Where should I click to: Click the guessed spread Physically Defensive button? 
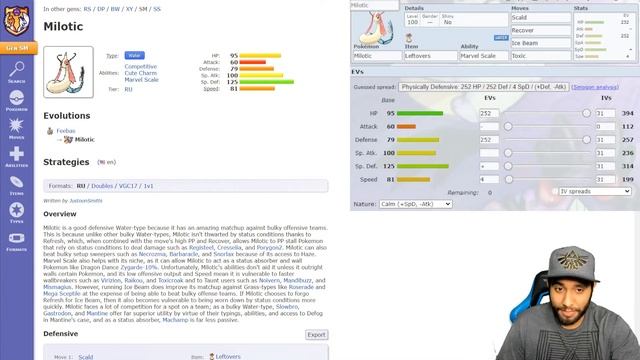point(484,87)
